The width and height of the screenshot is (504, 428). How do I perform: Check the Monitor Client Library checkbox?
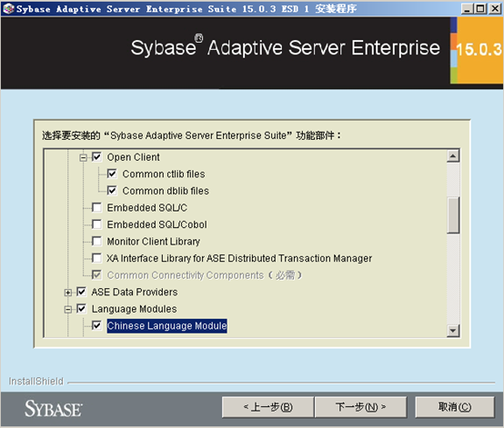(x=96, y=241)
